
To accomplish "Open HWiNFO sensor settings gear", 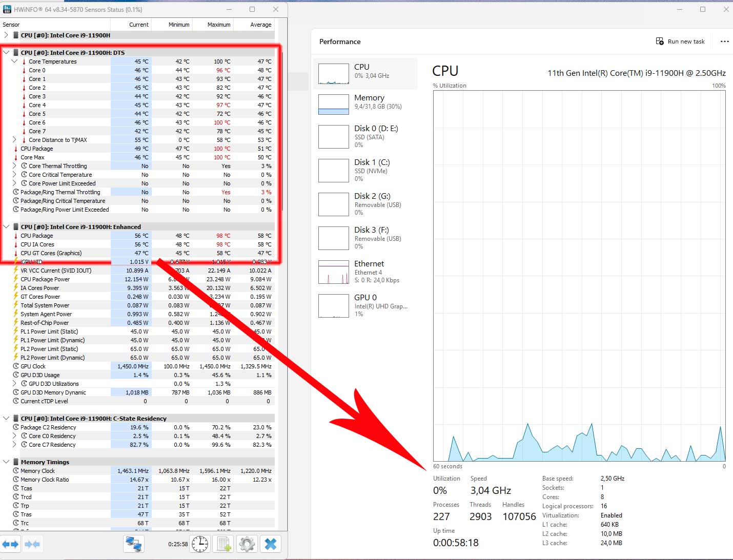I will [247, 544].
